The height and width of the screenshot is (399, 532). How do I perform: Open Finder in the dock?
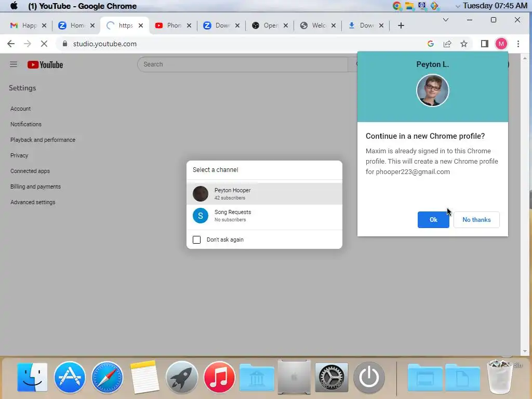33,377
